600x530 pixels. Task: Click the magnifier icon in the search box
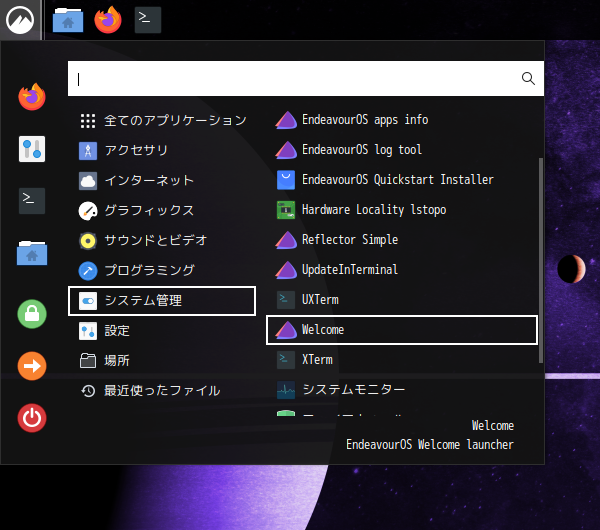pyautogui.click(x=528, y=78)
